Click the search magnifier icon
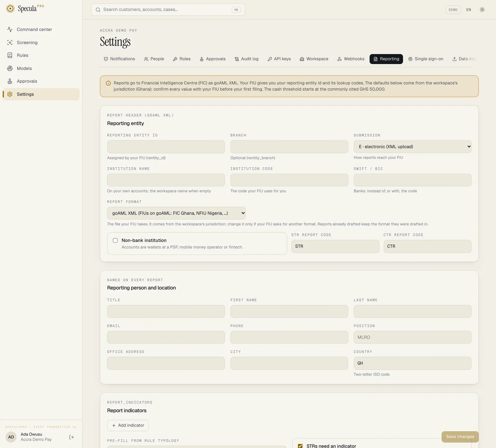Viewport: 496px width, 448px height. point(98,10)
